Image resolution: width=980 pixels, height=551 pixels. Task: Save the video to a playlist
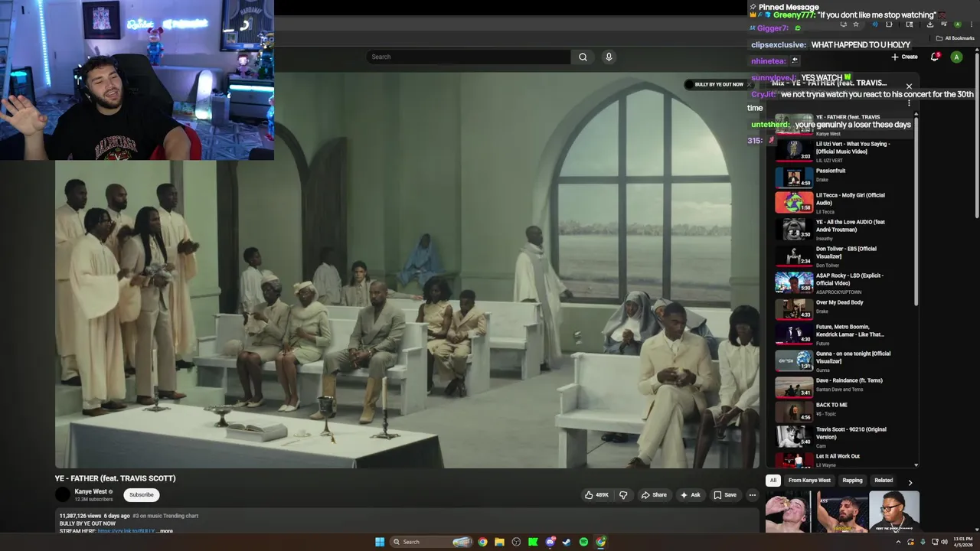click(725, 495)
